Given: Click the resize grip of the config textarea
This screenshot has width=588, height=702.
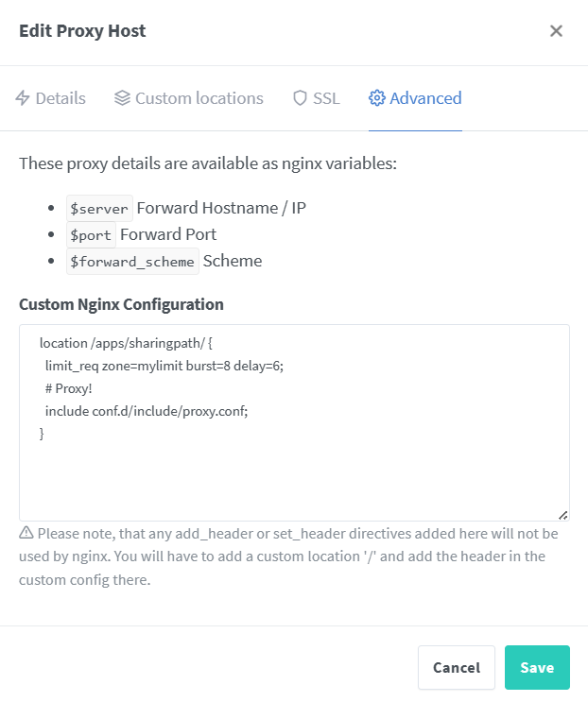Looking at the screenshot, I should 563,515.
